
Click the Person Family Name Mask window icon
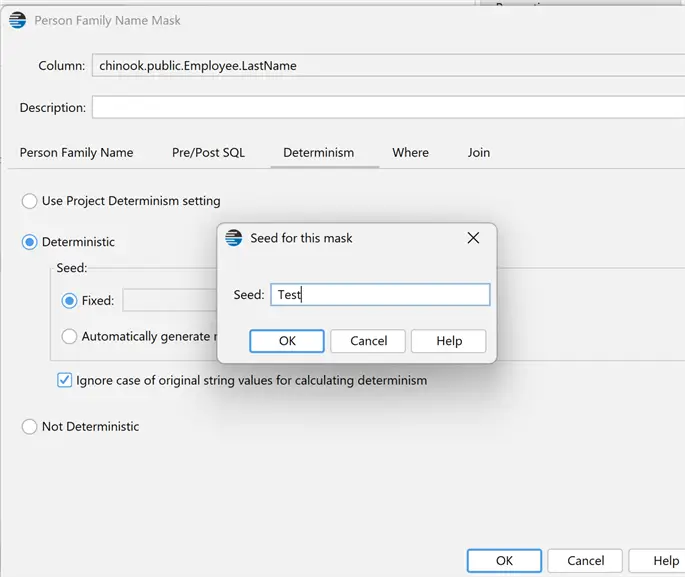(x=17, y=20)
